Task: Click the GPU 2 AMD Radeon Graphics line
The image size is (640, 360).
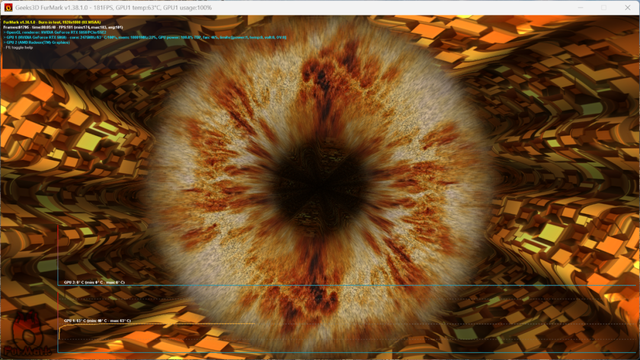Action: (x=37, y=42)
